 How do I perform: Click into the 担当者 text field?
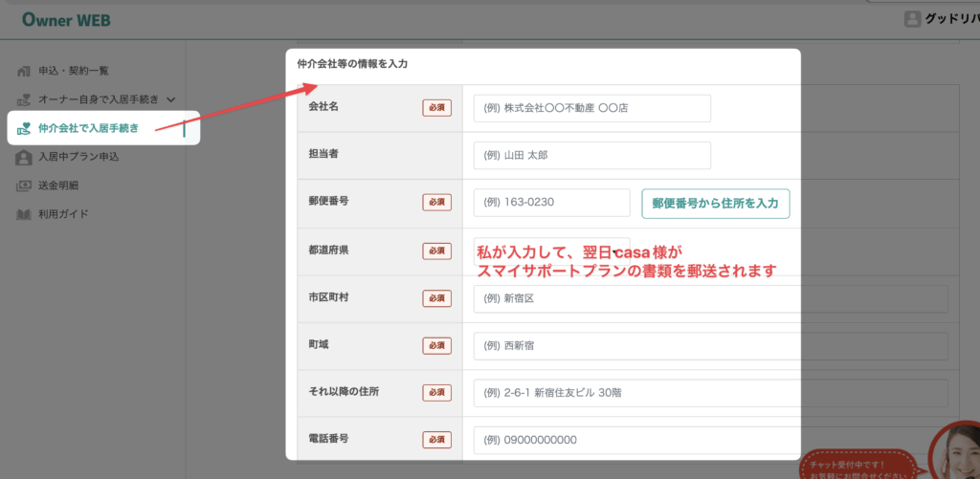click(591, 156)
